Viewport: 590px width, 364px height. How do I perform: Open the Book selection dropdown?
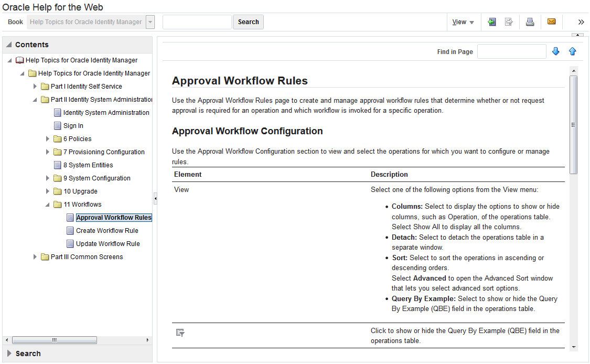[150, 22]
